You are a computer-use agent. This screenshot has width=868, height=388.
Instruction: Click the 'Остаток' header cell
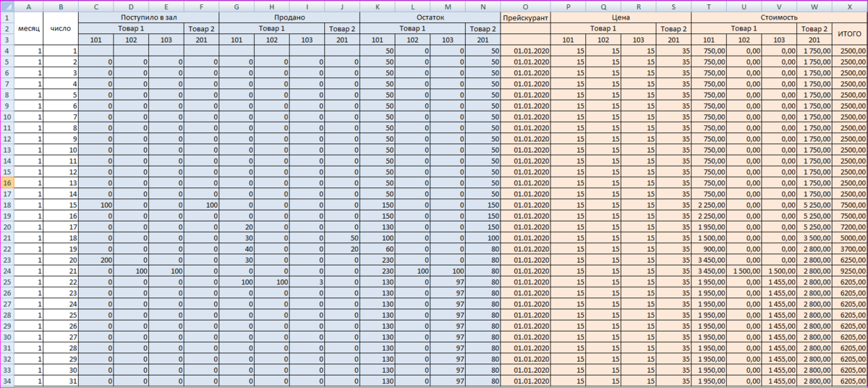point(430,17)
